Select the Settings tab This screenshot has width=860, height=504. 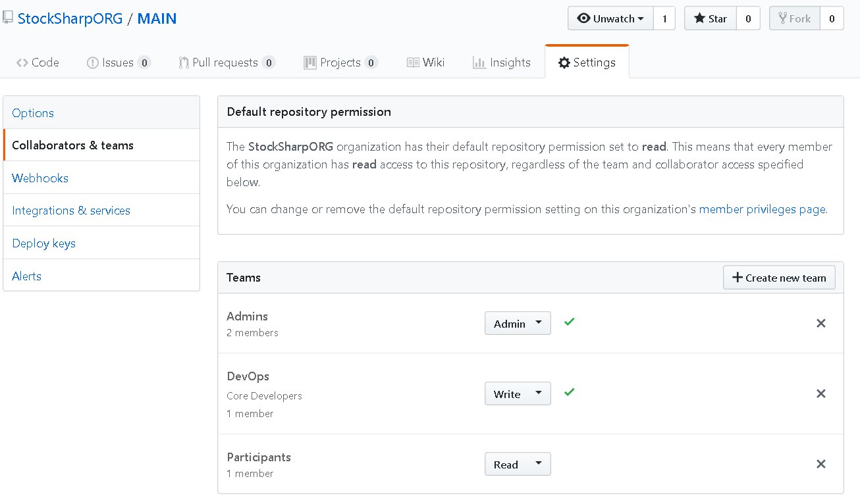pyautogui.click(x=587, y=63)
